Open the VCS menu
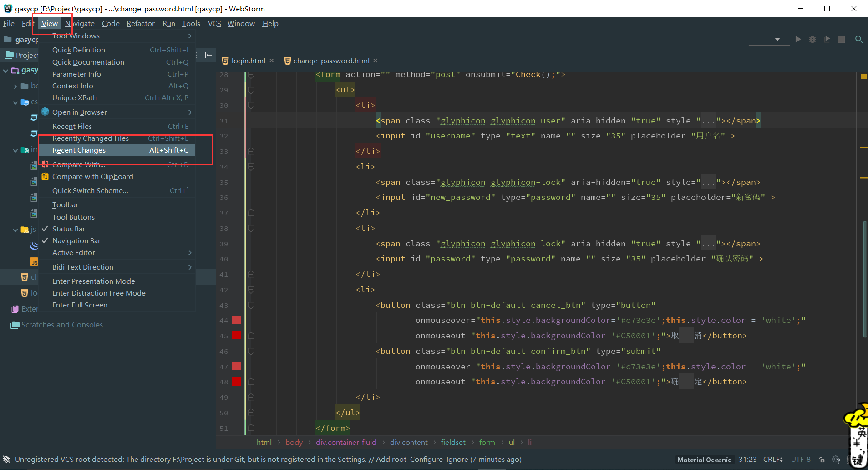This screenshot has height=470, width=868. tap(214, 23)
